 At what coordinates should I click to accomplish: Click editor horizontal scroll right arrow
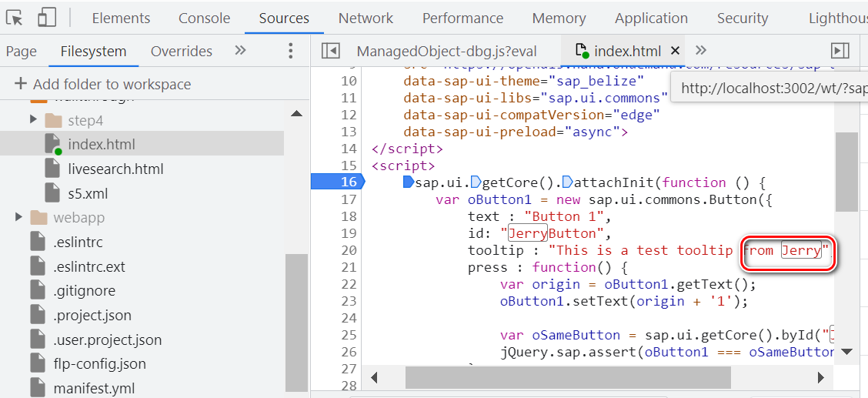coord(820,378)
